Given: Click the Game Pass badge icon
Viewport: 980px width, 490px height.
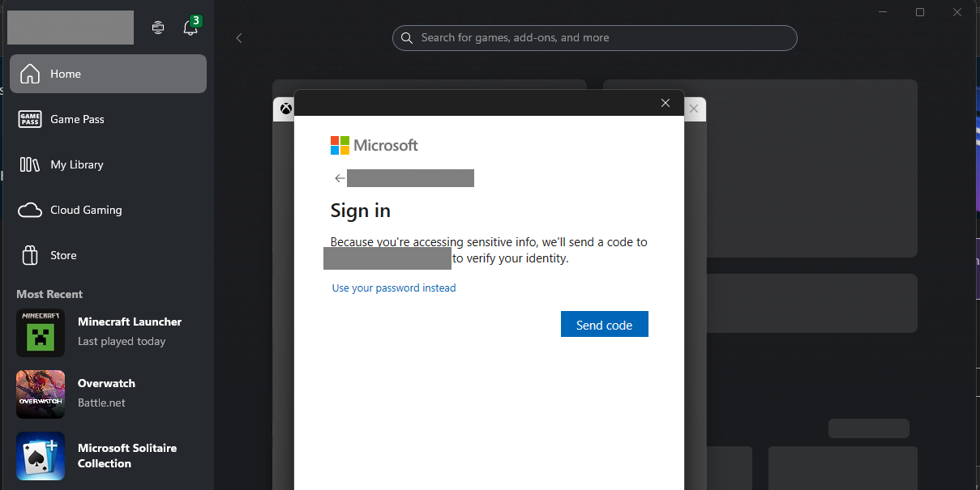Looking at the screenshot, I should coord(30,119).
